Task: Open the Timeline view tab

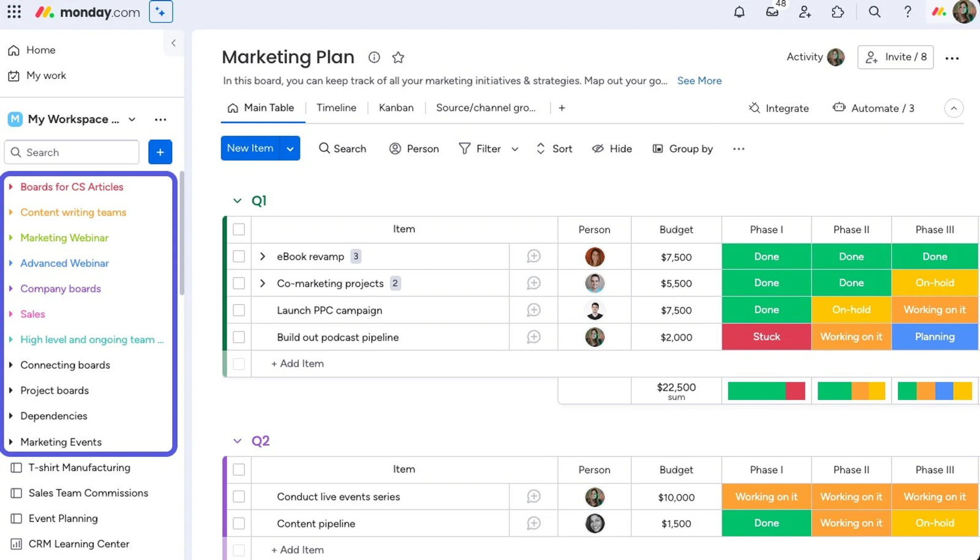Action: [x=336, y=107]
